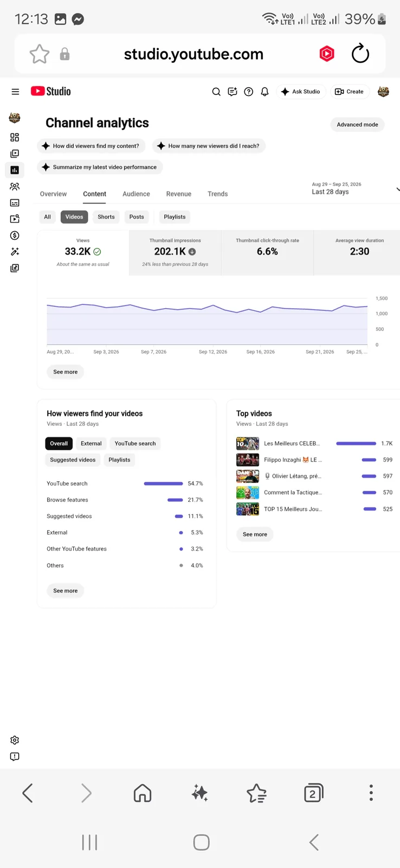Image resolution: width=400 pixels, height=868 pixels.
Task: Open browser three-dot menu
Action: pos(371,793)
